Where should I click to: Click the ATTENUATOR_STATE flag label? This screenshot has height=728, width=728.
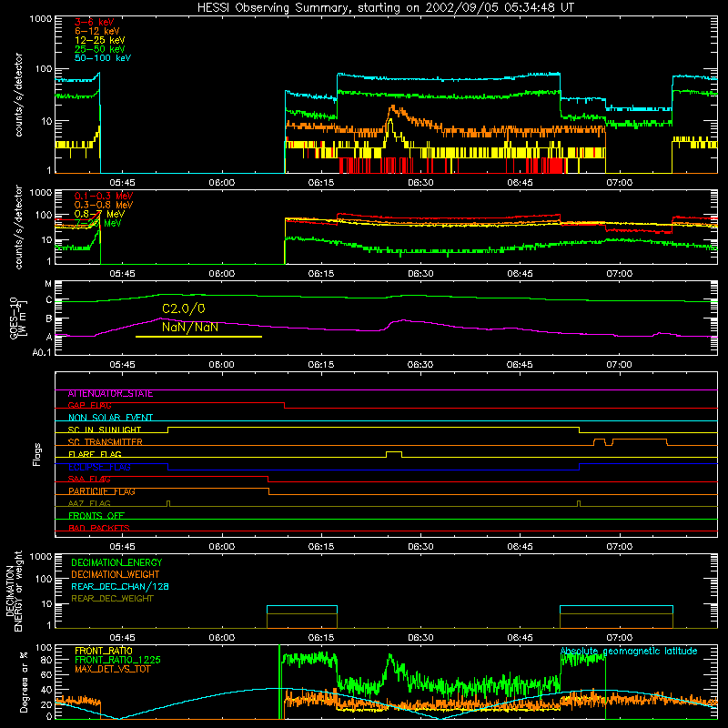coord(110,394)
